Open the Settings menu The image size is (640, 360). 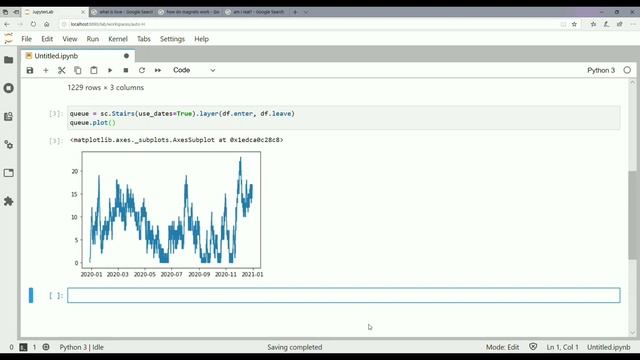(172, 39)
